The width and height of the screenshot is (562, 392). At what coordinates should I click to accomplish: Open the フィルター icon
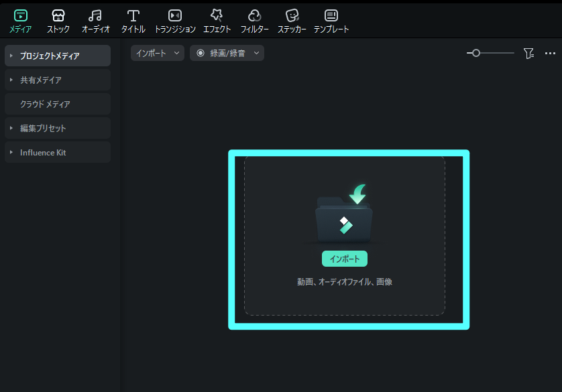(254, 15)
